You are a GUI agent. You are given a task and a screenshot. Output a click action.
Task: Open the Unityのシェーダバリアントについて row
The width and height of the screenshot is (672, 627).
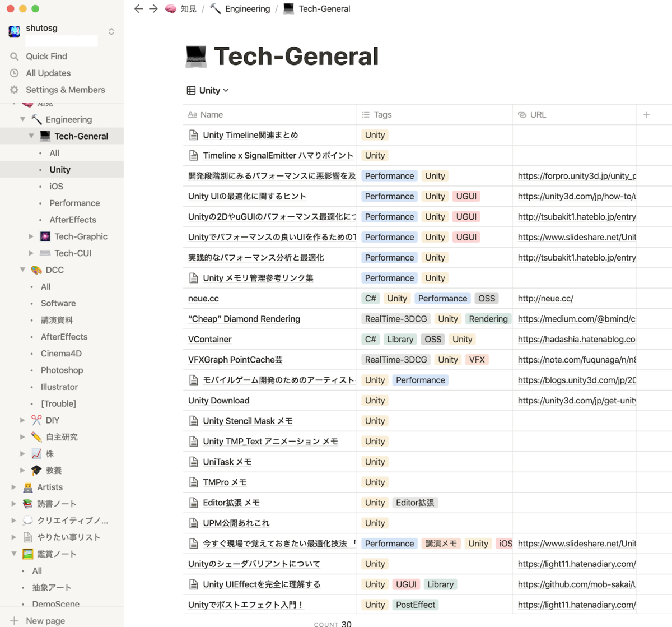254,564
